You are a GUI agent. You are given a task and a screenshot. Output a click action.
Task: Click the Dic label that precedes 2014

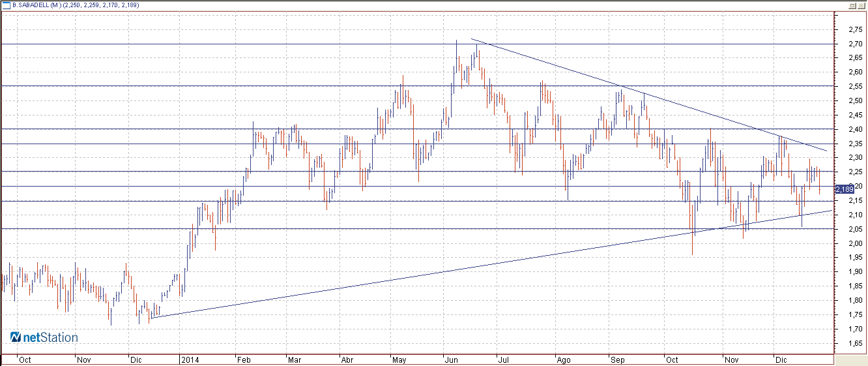pos(136,359)
